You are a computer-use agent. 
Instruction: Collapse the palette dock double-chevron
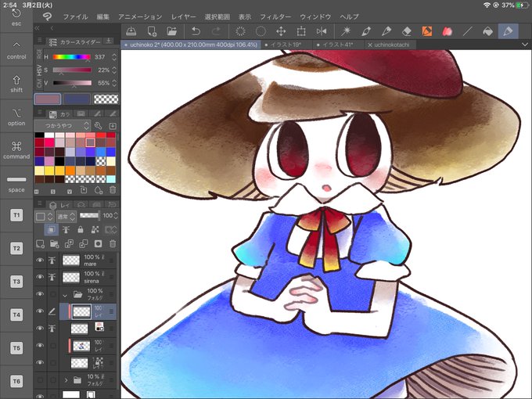coord(38,28)
